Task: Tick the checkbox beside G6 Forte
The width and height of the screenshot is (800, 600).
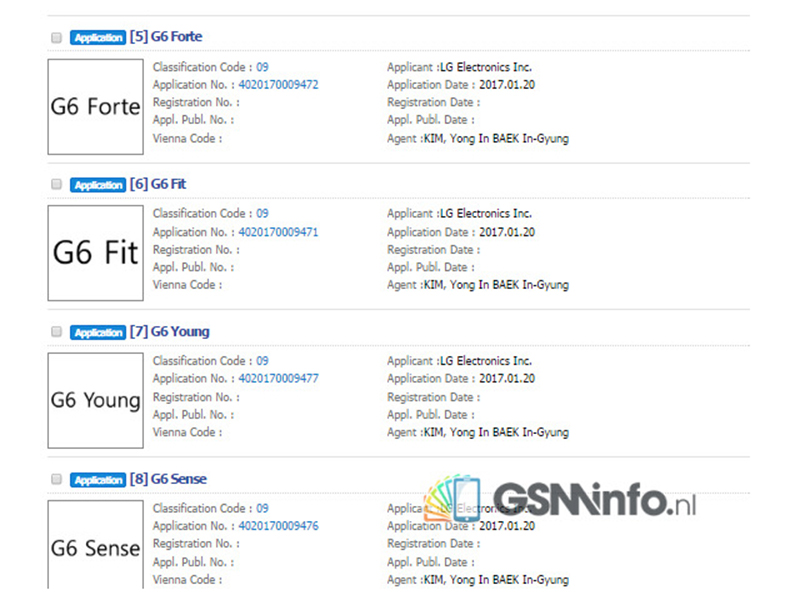Action: (x=56, y=38)
